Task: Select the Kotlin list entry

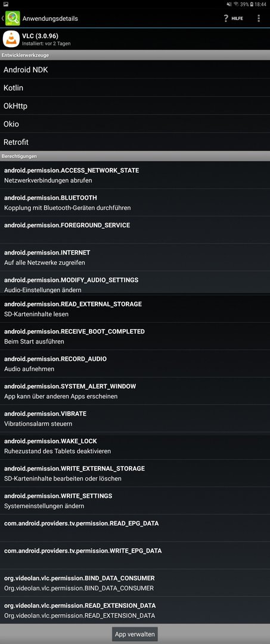Action: 135,88
